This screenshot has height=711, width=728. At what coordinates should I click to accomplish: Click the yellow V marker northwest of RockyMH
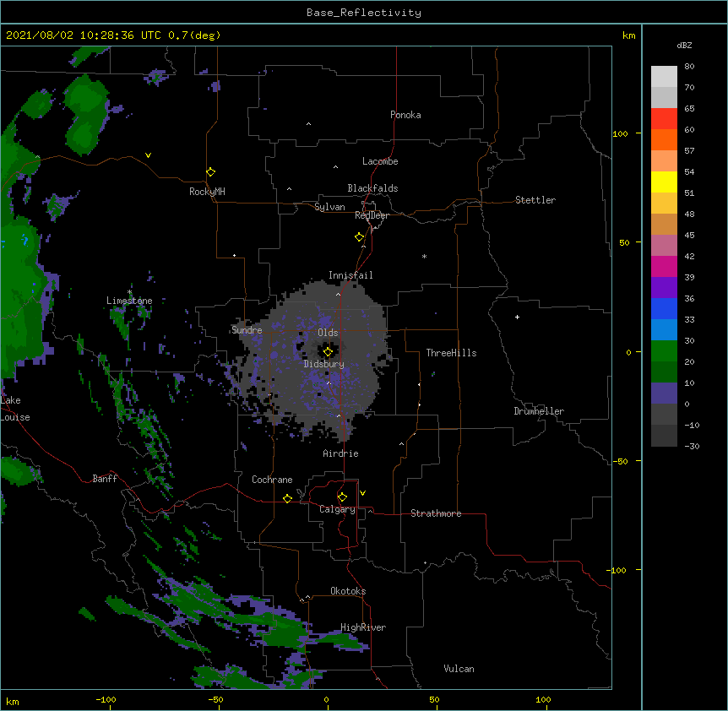tap(148, 155)
